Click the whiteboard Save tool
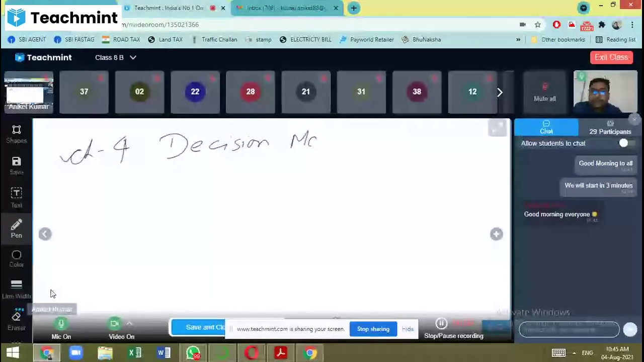Image resolution: width=644 pixels, height=362 pixels. pyautogui.click(x=16, y=165)
